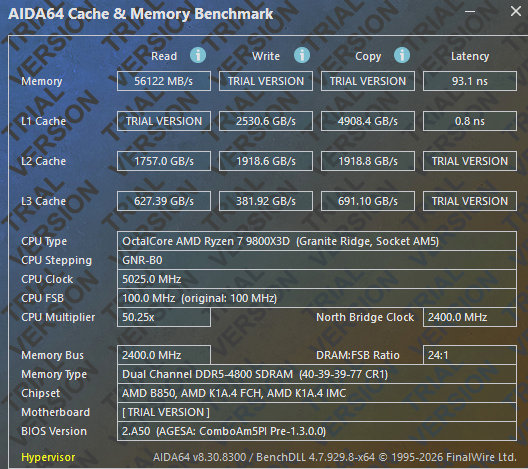This screenshot has height=469, width=528.
Task: Click the North Bridge Clock value 2400.0 MHz
Action: click(470, 317)
